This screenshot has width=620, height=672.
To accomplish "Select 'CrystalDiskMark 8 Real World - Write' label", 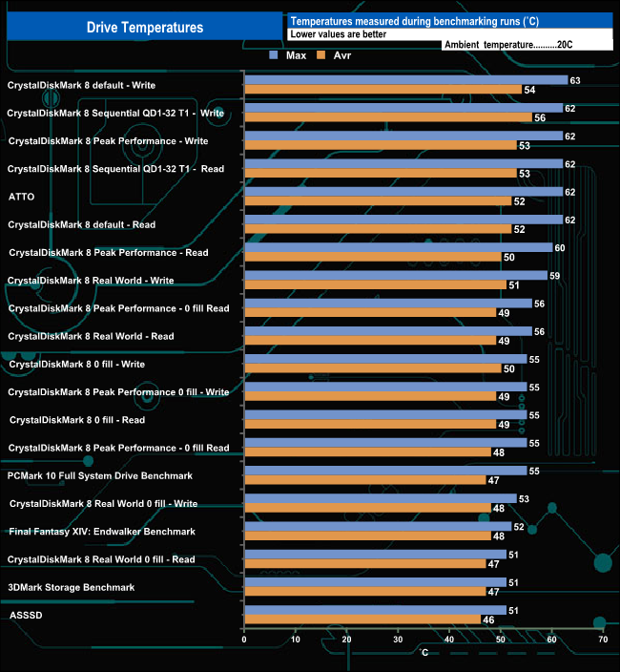I will (x=91, y=281).
